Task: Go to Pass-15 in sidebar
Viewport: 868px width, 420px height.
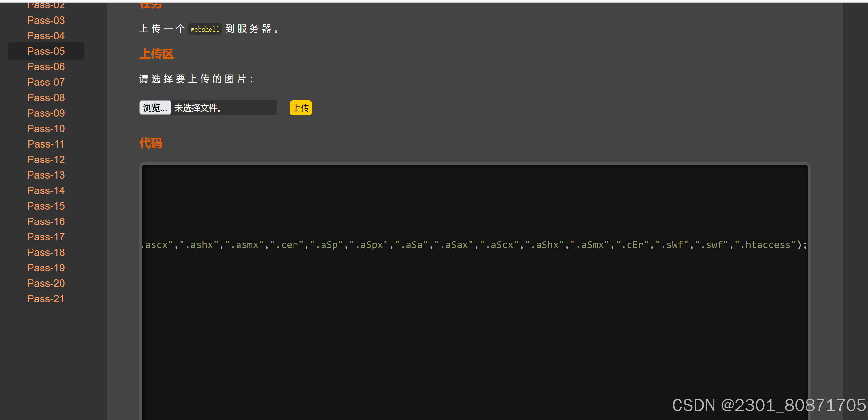Action: (x=46, y=206)
